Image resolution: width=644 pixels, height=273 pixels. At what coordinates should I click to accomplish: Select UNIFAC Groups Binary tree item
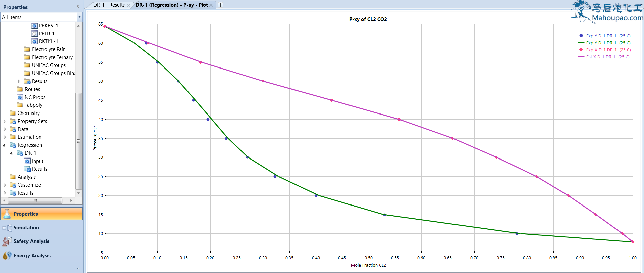coord(53,73)
